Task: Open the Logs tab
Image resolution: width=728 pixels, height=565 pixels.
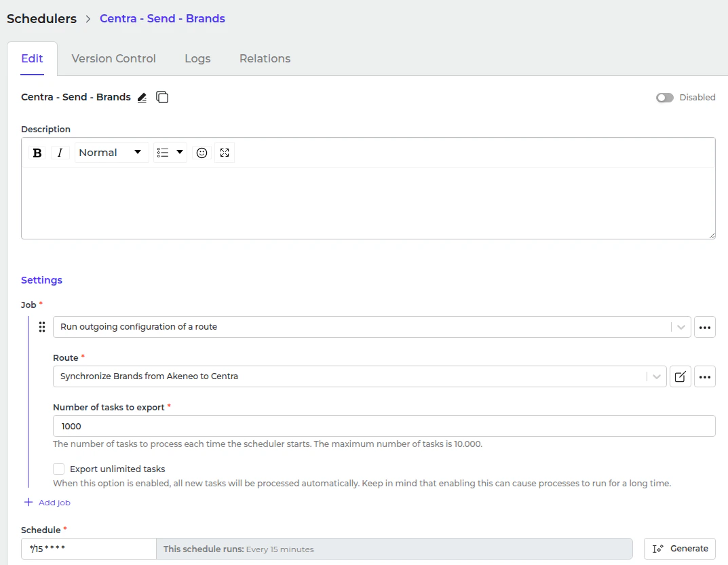Action: click(x=198, y=58)
